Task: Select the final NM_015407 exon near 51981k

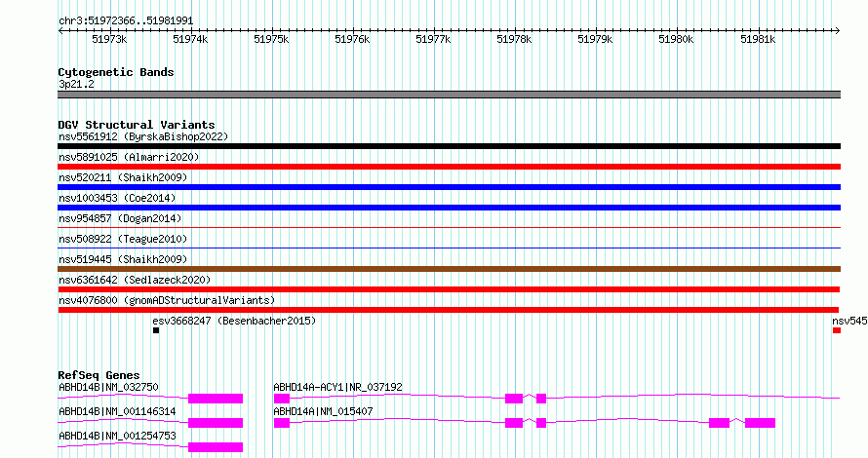Action: click(x=760, y=423)
